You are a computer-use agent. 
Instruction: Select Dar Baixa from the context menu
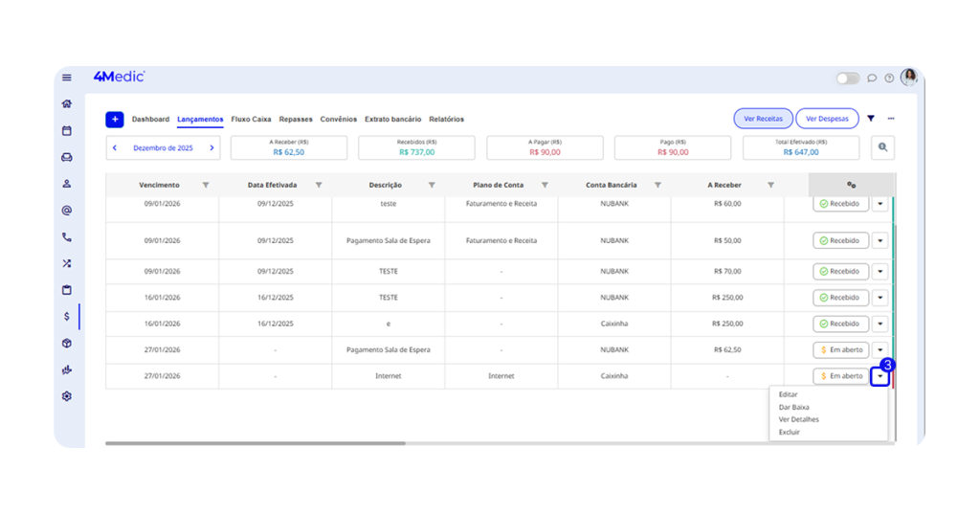click(x=793, y=407)
